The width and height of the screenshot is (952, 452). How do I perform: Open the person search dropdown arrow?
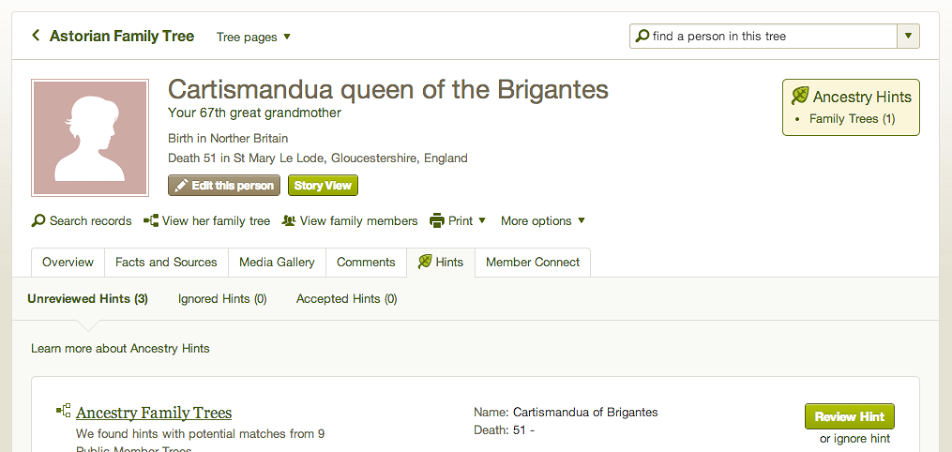(907, 37)
